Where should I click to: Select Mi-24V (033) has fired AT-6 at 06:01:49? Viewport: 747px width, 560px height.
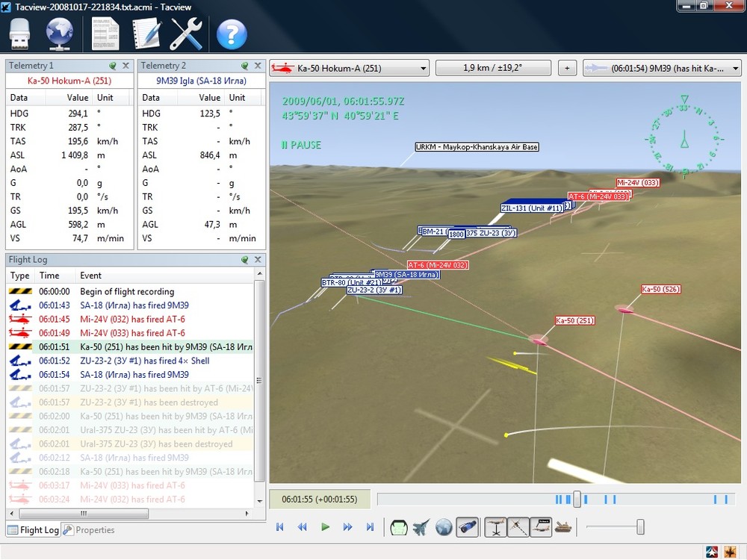click(x=131, y=333)
